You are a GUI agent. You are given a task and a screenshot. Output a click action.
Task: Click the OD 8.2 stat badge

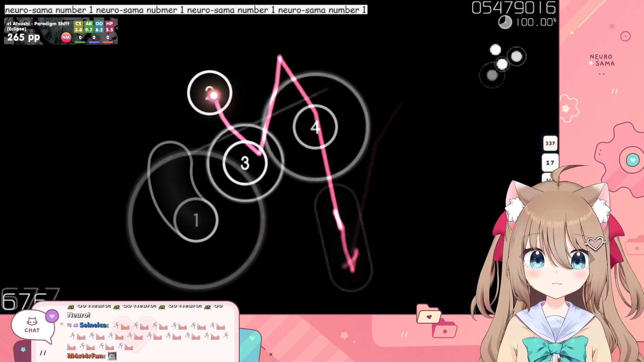tap(99, 26)
